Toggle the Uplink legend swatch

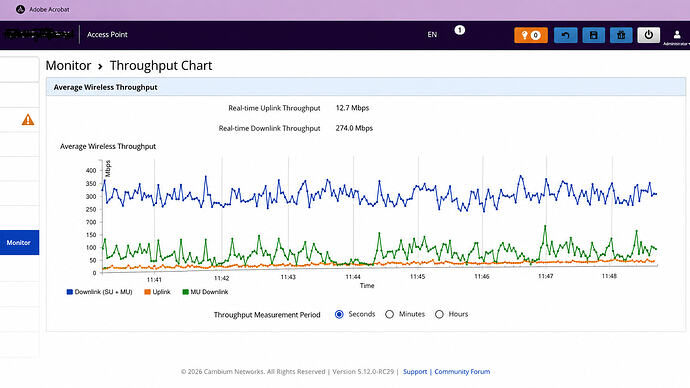[147, 292]
